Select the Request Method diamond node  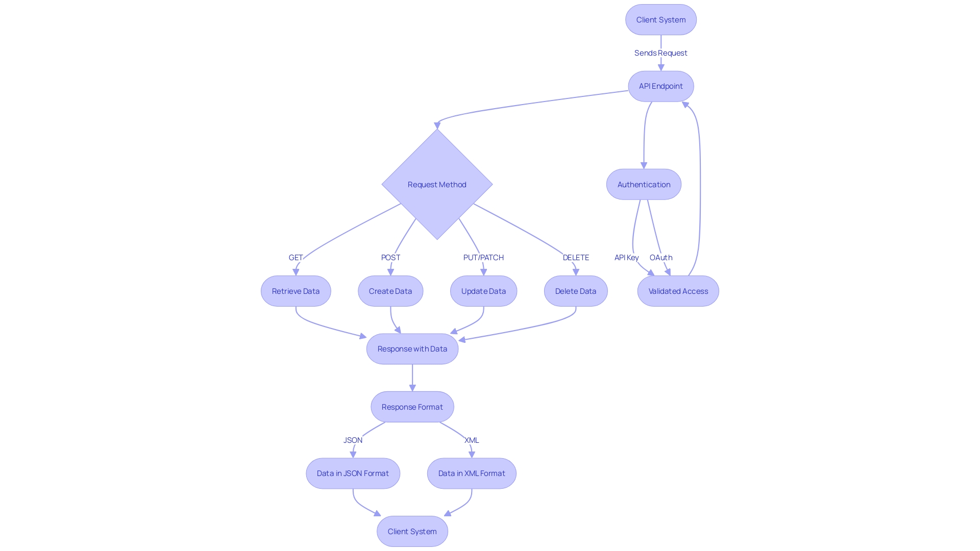tap(437, 184)
